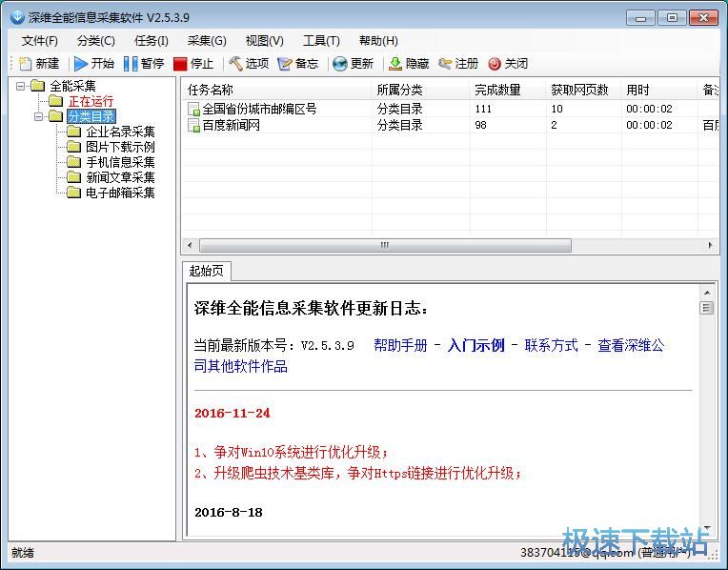Click task icon beside 全国省份城市邮编区号
Image resolution: width=728 pixels, height=570 pixels.
click(x=193, y=110)
